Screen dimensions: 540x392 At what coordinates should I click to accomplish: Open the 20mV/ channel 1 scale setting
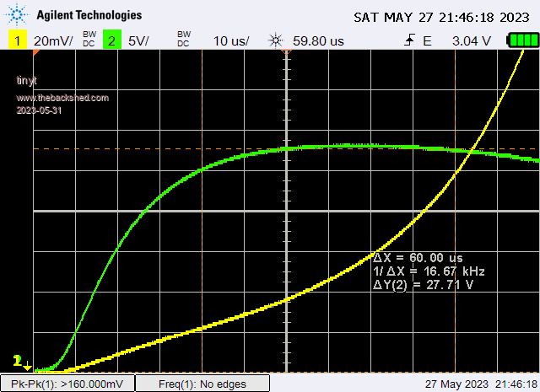point(52,40)
